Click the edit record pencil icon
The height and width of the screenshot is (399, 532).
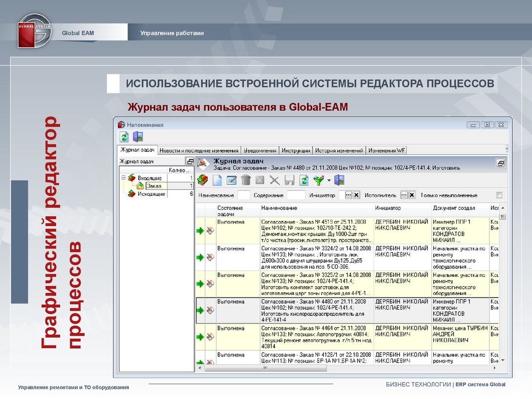click(232, 181)
